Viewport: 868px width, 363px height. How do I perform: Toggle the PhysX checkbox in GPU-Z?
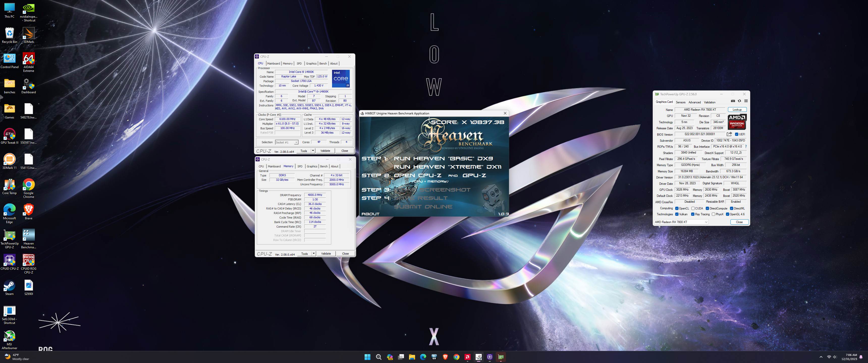click(x=713, y=214)
